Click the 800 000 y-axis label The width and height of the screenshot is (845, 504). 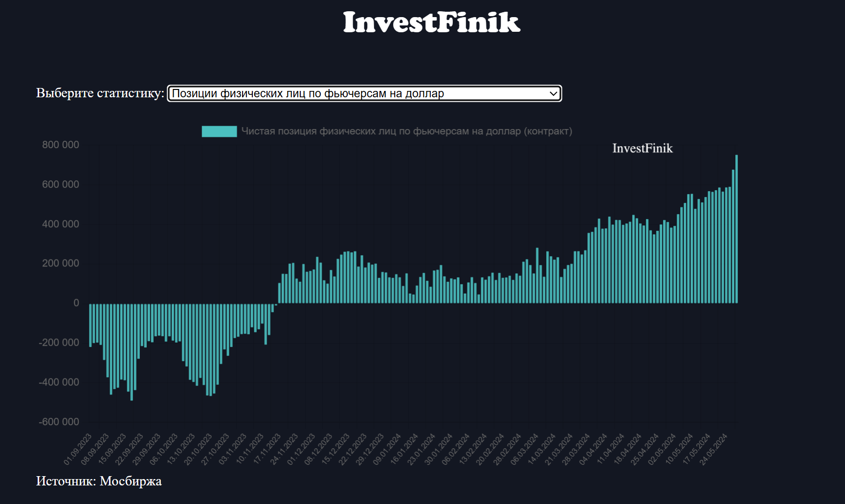pyautogui.click(x=60, y=145)
